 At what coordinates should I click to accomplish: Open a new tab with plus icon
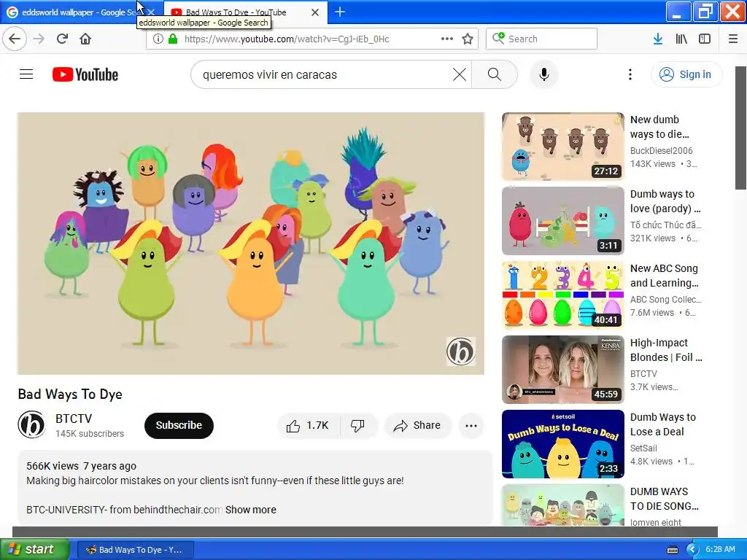tap(340, 12)
